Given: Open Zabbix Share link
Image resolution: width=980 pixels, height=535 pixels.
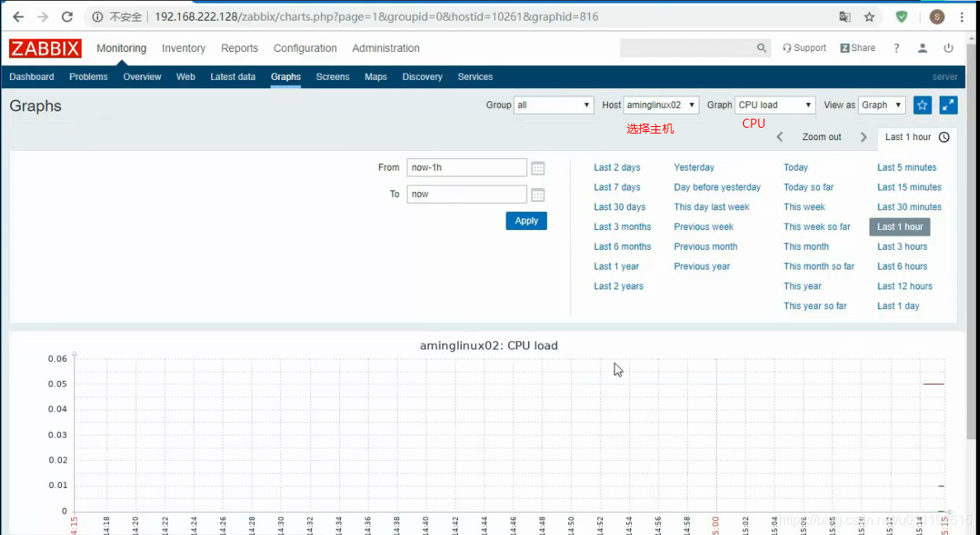Looking at the screenshot, I should pyautogui.click(x=858, y=48).
